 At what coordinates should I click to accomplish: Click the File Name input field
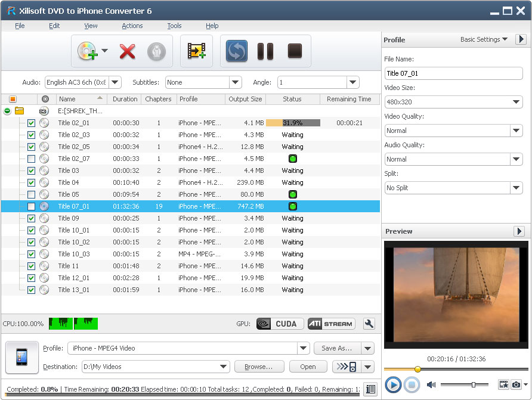pos(453,73)
